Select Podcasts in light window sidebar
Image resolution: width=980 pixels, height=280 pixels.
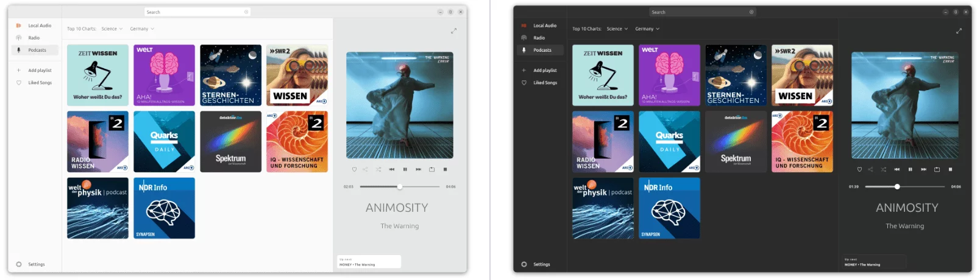coord(35,50)
